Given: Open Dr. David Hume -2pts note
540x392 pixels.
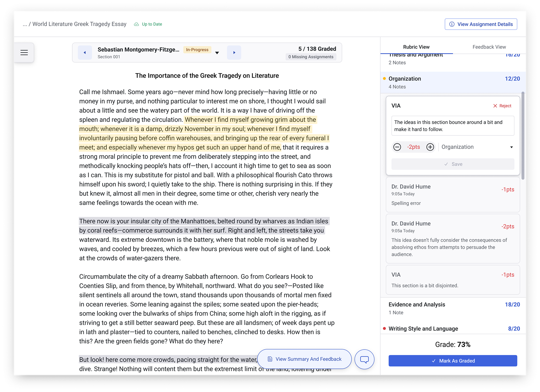Looking at the screenshot, I should pyautogui.click(x=453, y=239).
